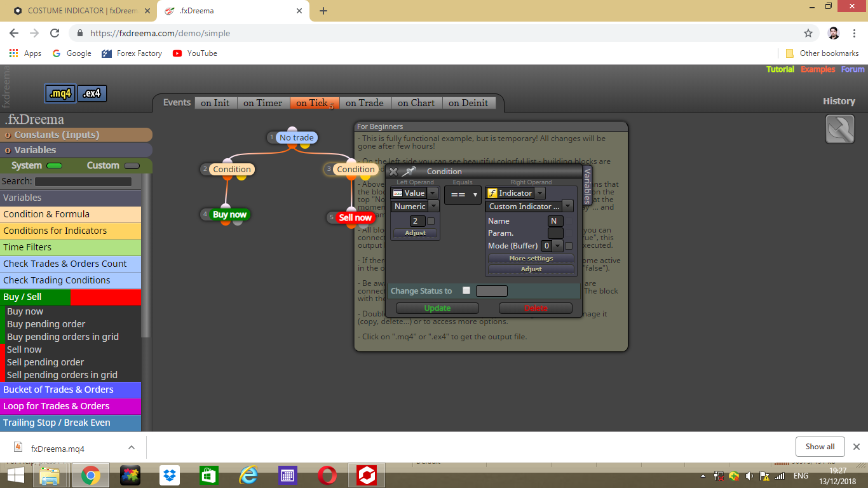This screenshot has width=868, height=488.
Task: Click the red Delete button
Action: (536, 308)
